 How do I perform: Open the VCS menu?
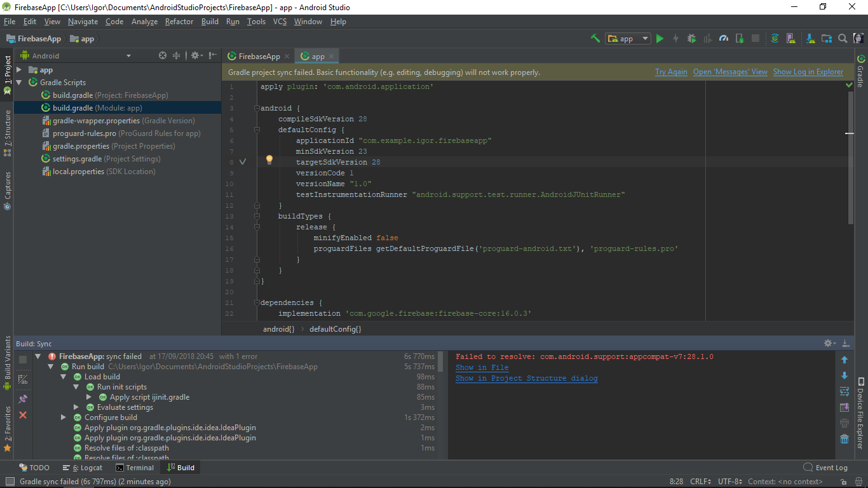click(x=280, y=22)
